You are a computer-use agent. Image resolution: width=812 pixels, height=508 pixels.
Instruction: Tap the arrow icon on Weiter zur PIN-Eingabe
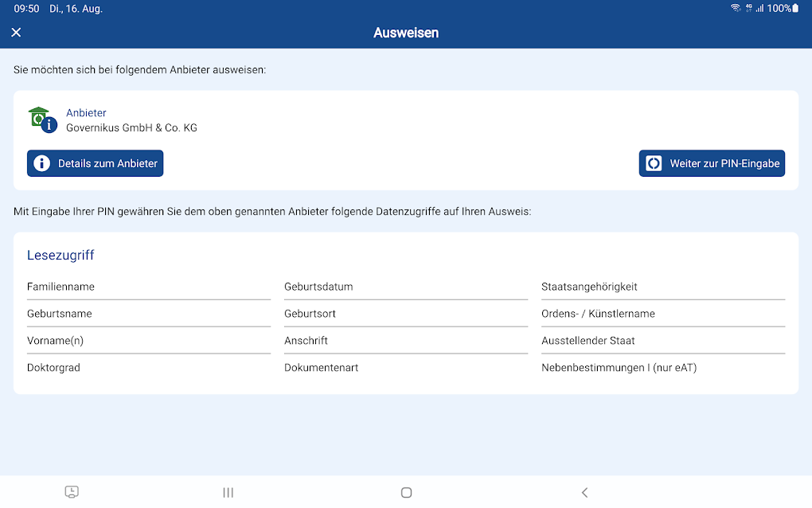(x=654, y=163)
